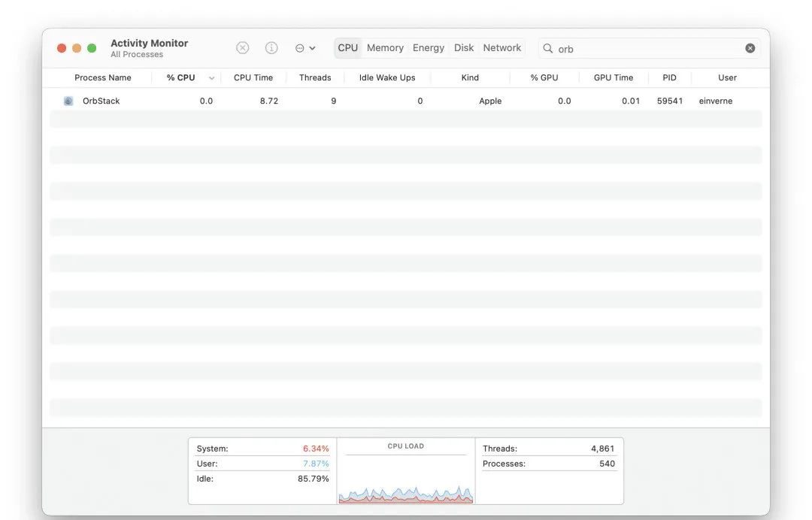Click into the search field containing orb
812x520 pixels.
(x=650, y=49)
